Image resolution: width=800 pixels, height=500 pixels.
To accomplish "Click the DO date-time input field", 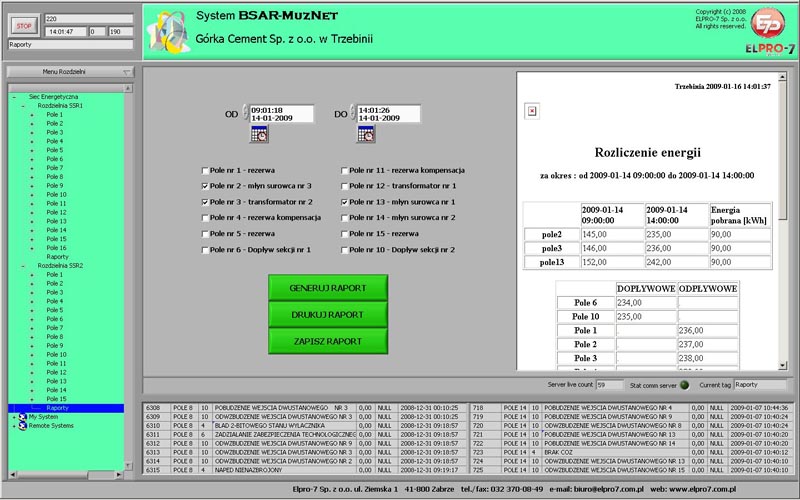I will point(389,114).
